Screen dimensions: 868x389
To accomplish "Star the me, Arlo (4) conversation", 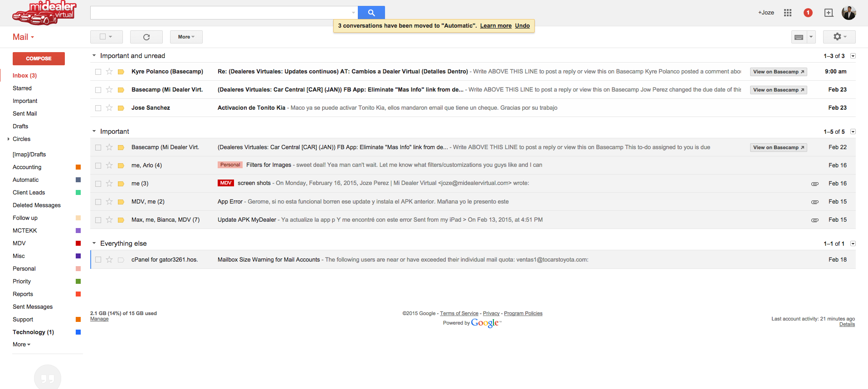I will tap(109, 165).
